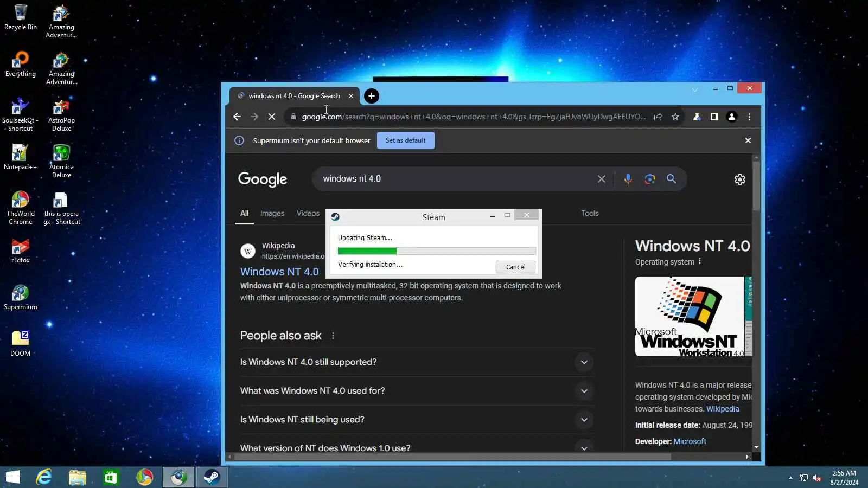This screenshot has width=868, height=488.
Task: Launch Internet Explorer from the taskbar
Action: pyautogui.click(x=44, y=477)
